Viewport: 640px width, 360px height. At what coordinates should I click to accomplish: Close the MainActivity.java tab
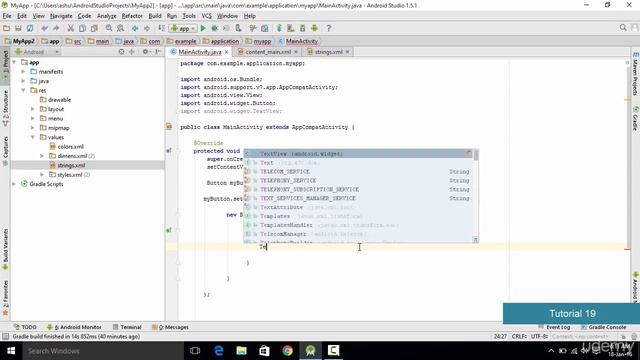pos(227,52)
